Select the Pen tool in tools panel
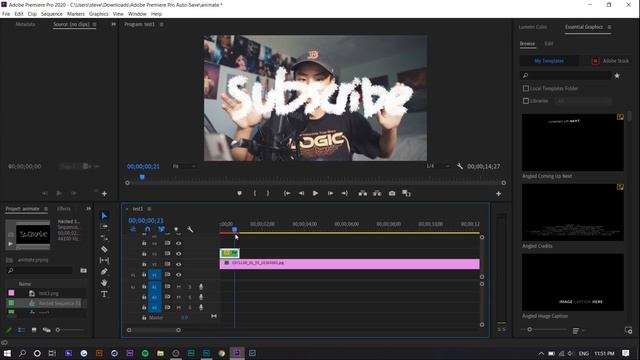 pos(104,271)
